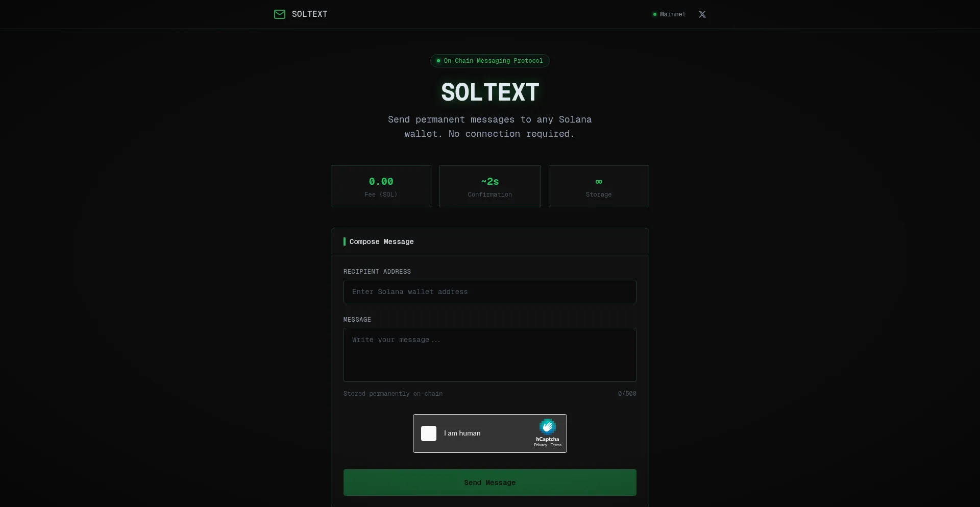Click the green Mainnet status dot
This screenshot has width=980, height=507.
[x=655, y=14]
